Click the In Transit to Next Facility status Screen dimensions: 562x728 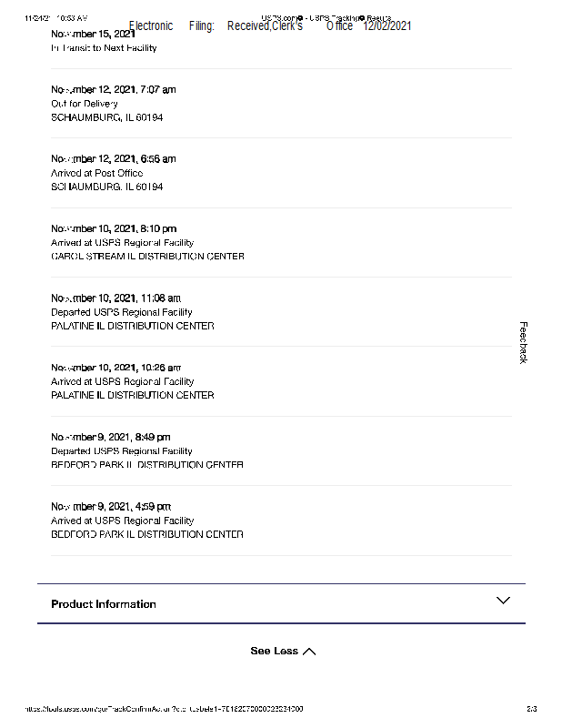(x=104, y=48)
